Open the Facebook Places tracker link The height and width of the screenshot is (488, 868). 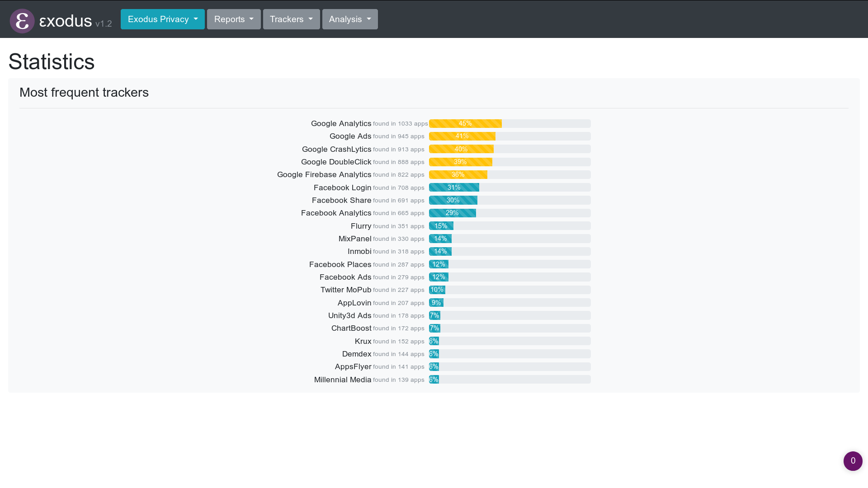[340, 264]
